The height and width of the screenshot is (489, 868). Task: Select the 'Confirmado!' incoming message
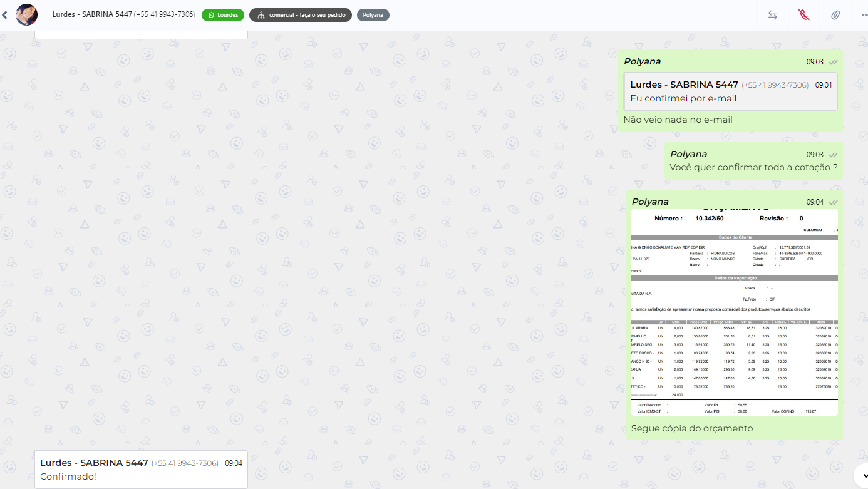(x=141, y=470)
